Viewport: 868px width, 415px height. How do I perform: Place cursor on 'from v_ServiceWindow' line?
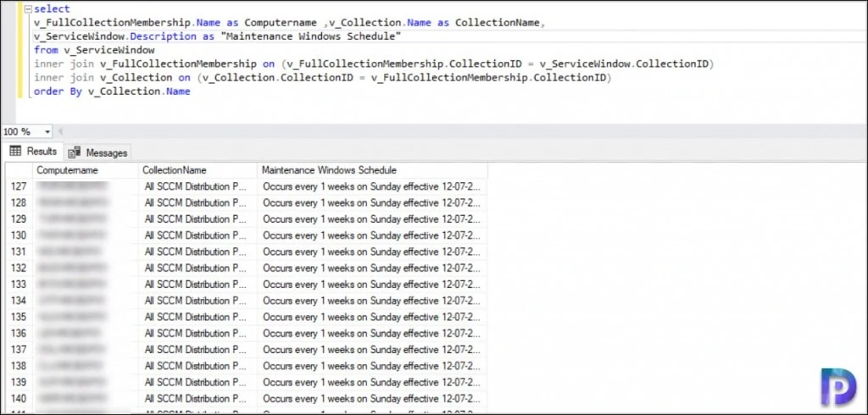pyautogui.click(x=94, y=50)
